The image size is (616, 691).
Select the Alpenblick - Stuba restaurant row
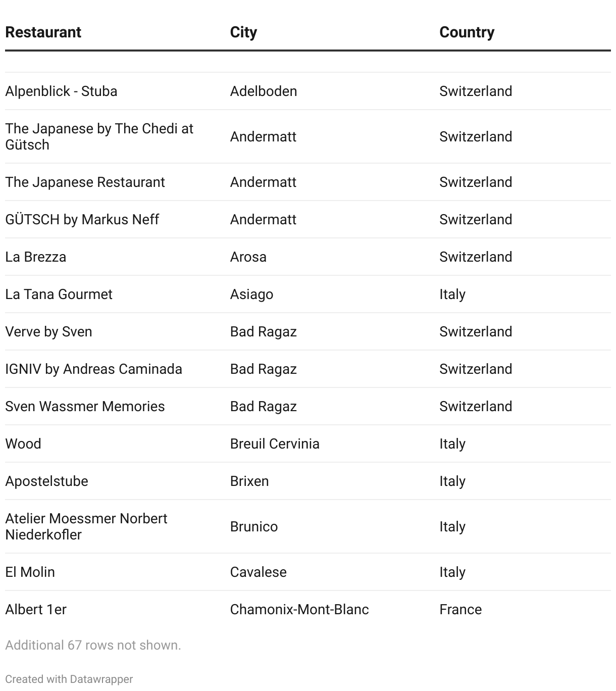coord(61,91)
